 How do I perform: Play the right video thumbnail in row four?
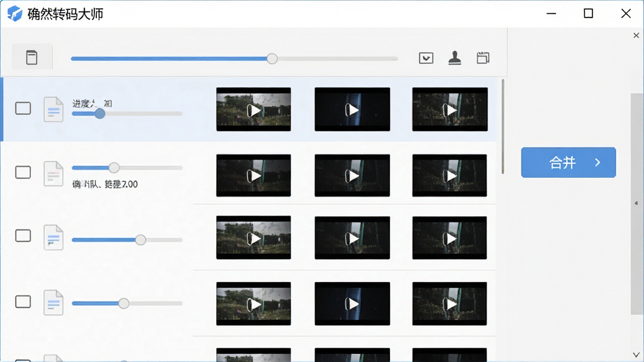tap(450, 304)
